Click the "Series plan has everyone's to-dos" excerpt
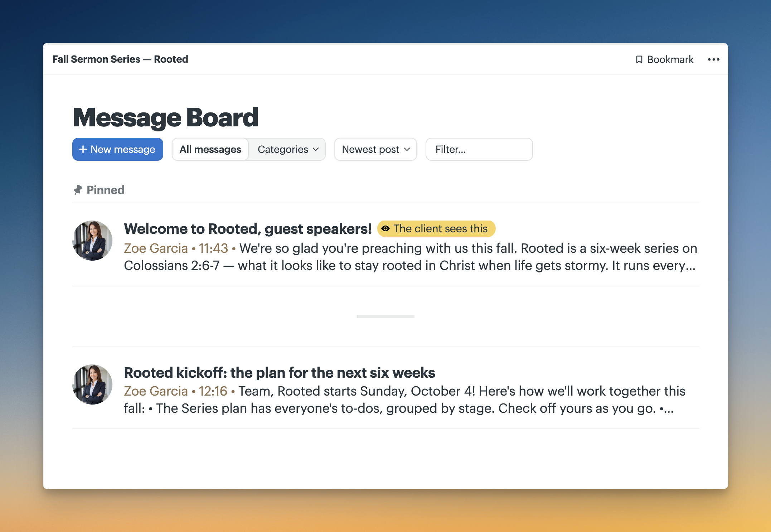 point(399,408)
